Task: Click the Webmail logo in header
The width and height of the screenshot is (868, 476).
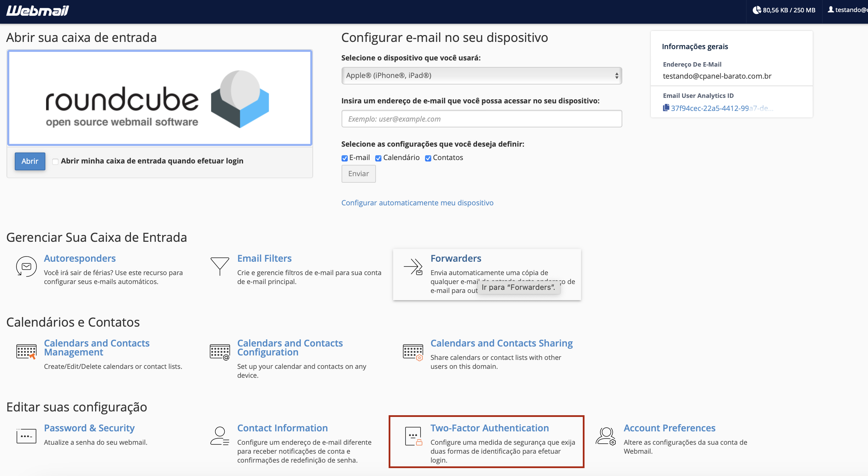Action: (38, 11)
